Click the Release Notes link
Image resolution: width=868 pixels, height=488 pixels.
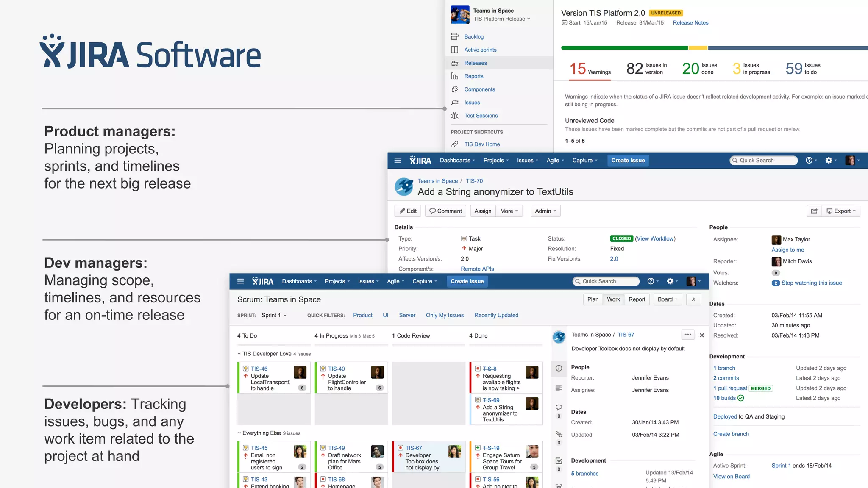point(690,23)
